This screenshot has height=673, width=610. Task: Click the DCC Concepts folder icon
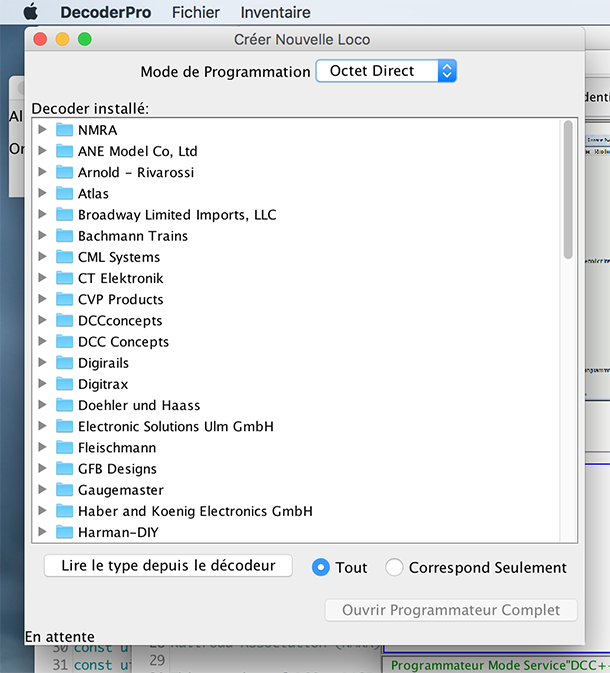(x=64, y=341)
